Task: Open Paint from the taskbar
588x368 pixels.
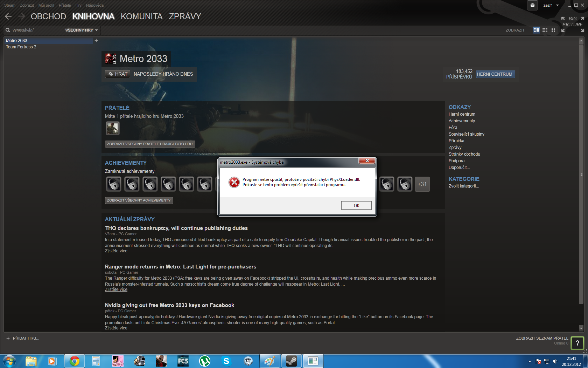Action: pyautogui.click(x=269, y=361)
